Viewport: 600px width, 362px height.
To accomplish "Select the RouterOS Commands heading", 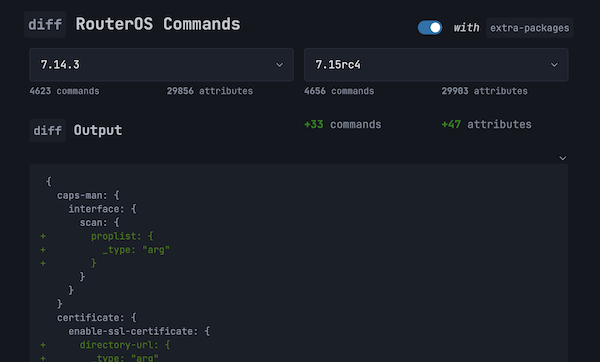I will click(158, 24).
